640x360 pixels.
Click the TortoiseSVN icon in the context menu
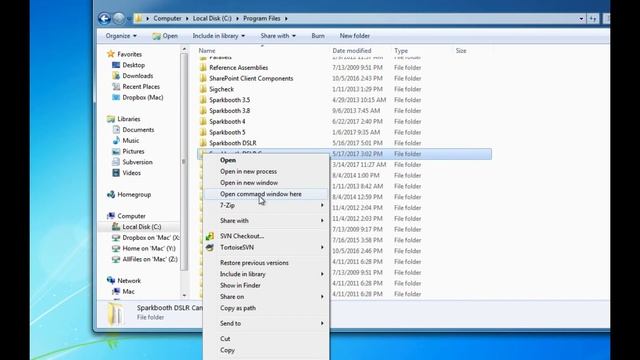click(210, 247)
